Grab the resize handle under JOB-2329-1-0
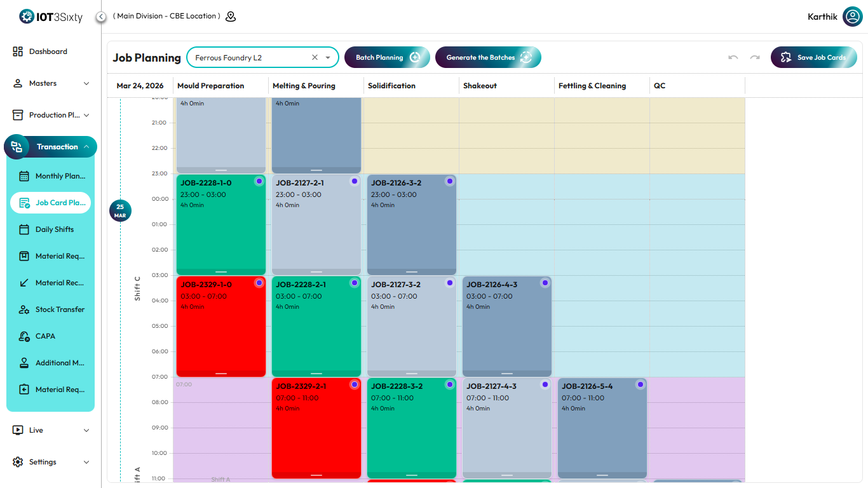 point(221,374)
